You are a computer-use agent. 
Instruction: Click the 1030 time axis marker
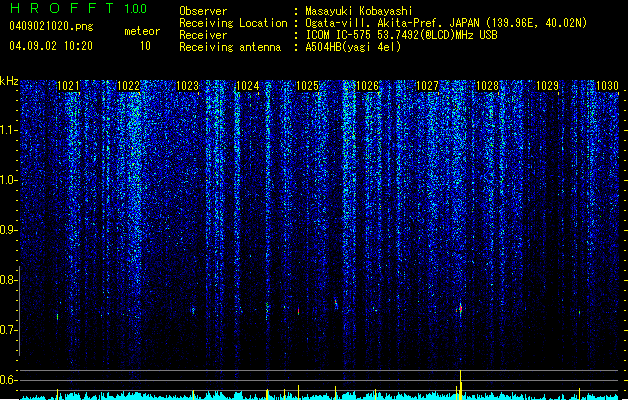click(607, 86)
